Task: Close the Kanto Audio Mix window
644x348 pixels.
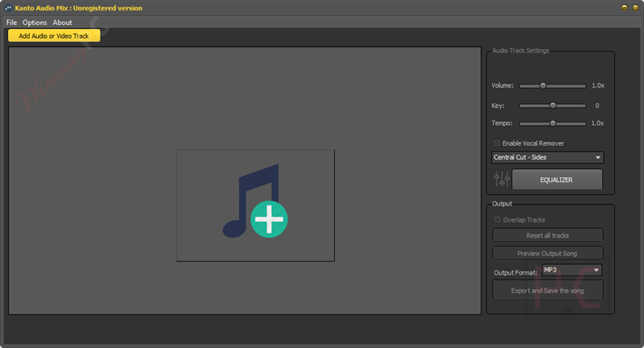Action: [636, 8]
